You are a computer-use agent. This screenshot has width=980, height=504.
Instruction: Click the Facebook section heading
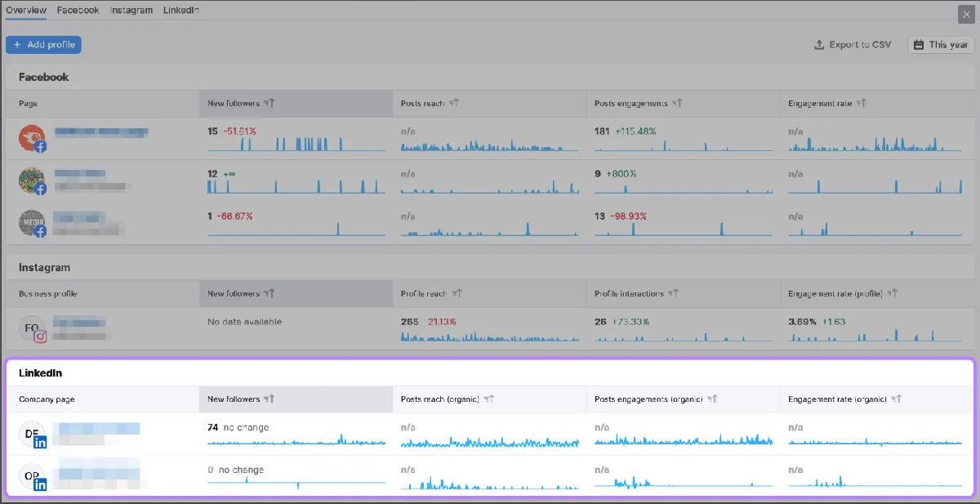(x=44, y=77)
